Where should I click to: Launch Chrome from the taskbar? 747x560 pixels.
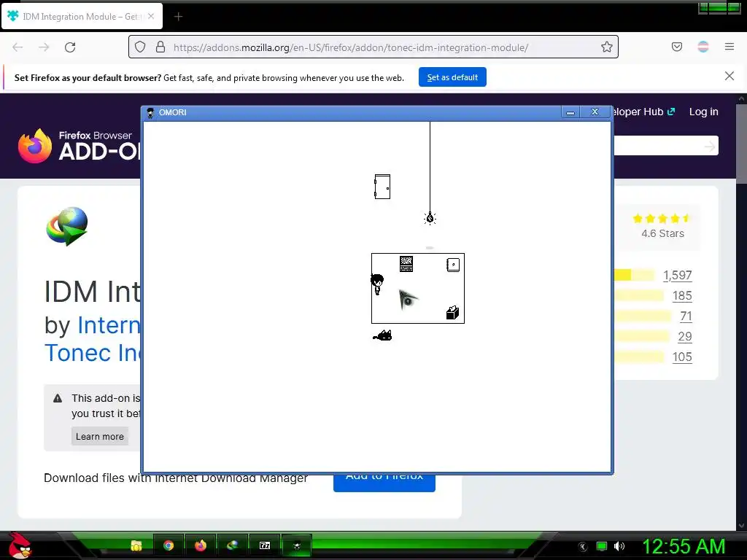tap(169, 545)
